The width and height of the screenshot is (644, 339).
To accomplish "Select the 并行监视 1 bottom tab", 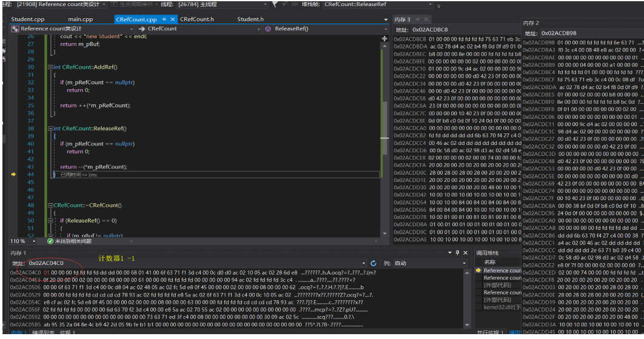I will pyautogui.click(x=489, y=332).
